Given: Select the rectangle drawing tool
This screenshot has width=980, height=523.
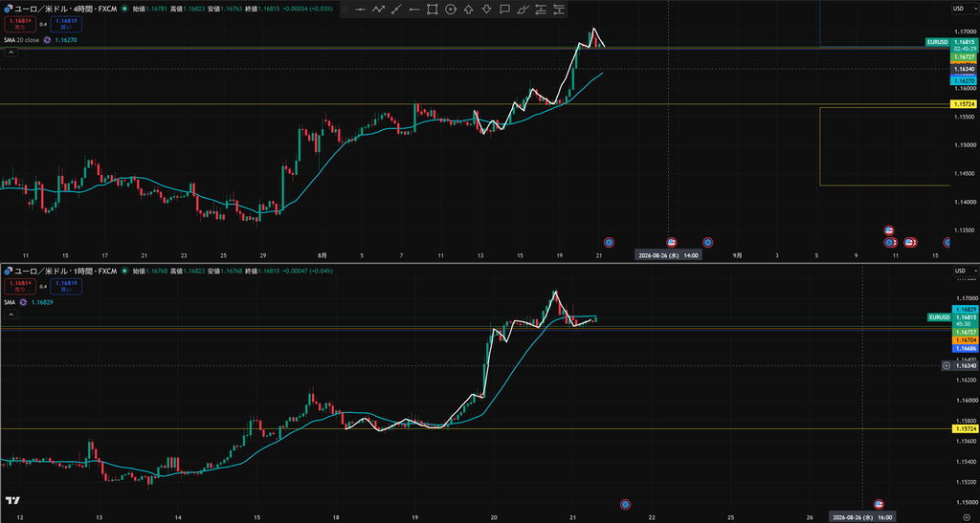Looking at the screenshot, I should [x=432, y=10].
